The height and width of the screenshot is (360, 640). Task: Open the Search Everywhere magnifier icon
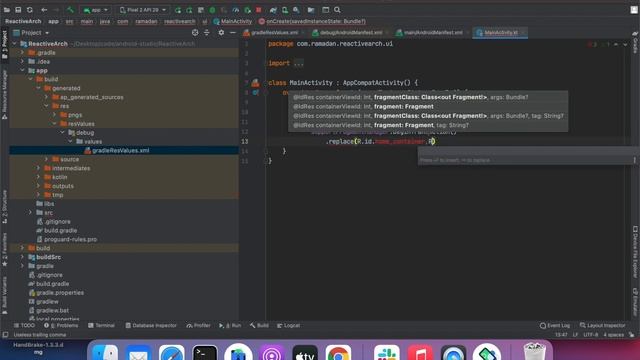coord(337,10)
